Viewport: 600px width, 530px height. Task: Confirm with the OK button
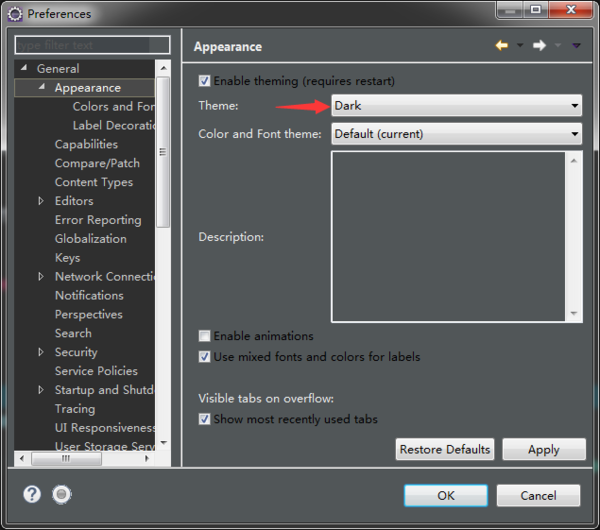point(446,496)
